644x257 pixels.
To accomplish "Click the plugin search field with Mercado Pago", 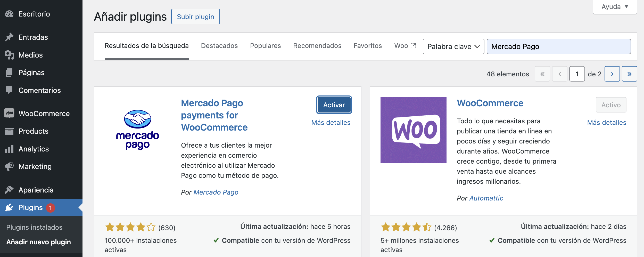I will (x=559, y=46).
